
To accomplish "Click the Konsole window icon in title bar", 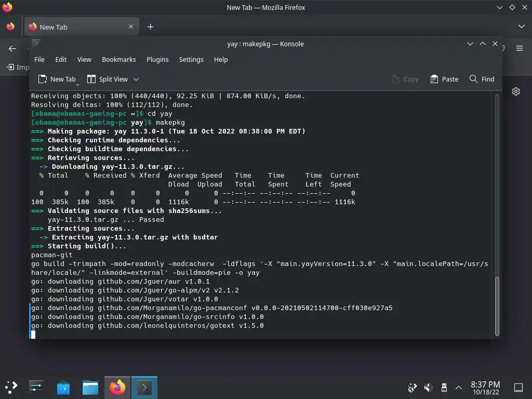I will [x=36, y=43].
